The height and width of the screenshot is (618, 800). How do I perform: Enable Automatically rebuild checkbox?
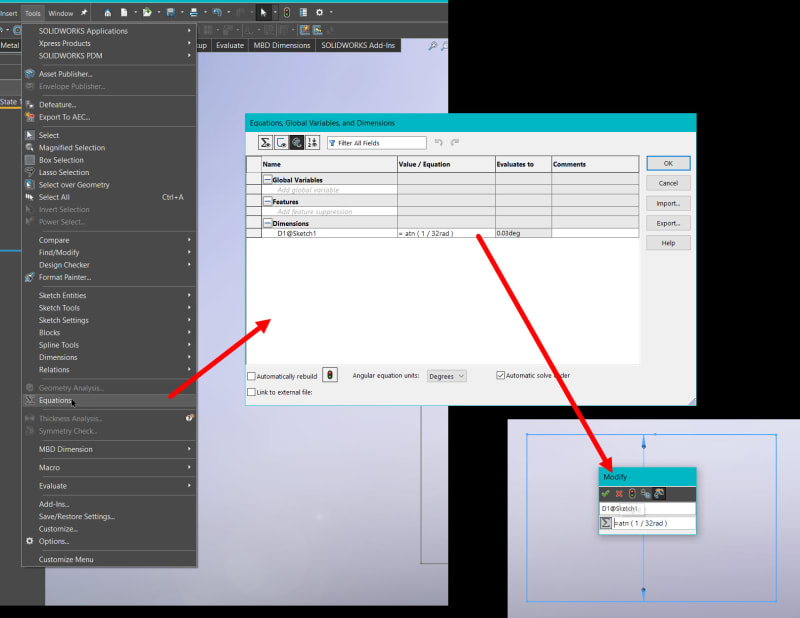pyautogui.click(x=251, y=376)
